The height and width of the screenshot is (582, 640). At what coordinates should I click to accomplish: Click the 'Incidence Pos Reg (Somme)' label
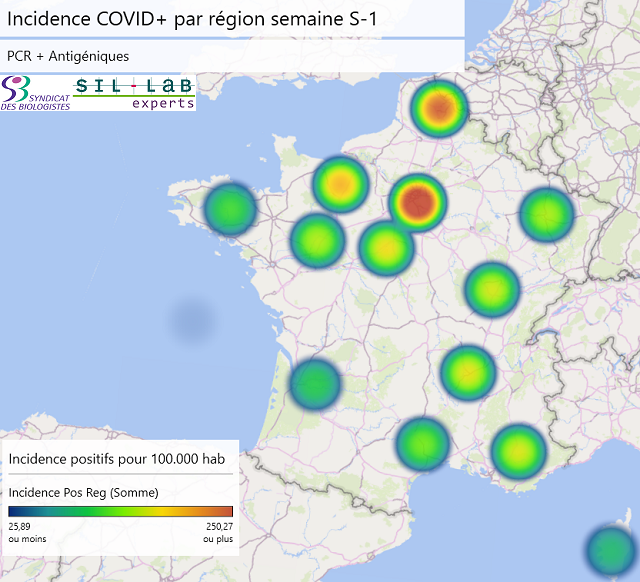(x=83, y=493)
